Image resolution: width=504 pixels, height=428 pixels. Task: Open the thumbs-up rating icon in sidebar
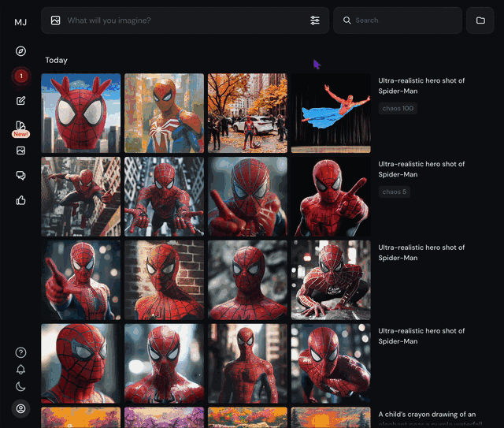(21, 200)
